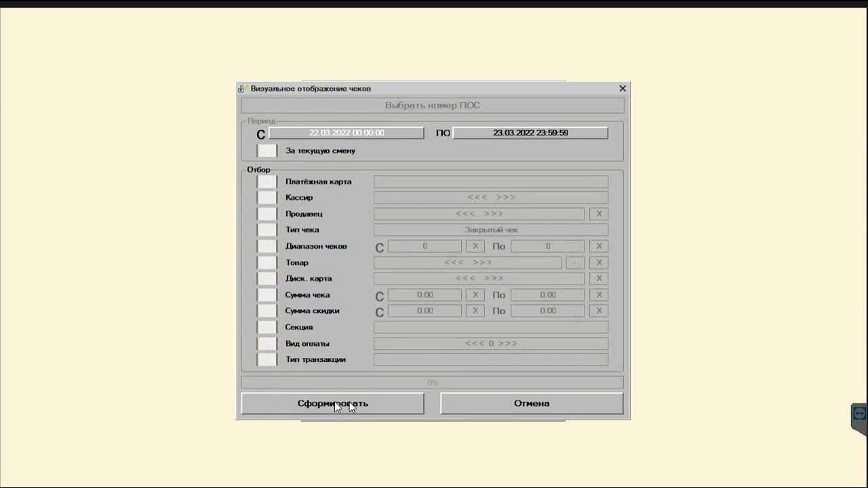Set period start date 22.03.2022 field

(347, 133)
